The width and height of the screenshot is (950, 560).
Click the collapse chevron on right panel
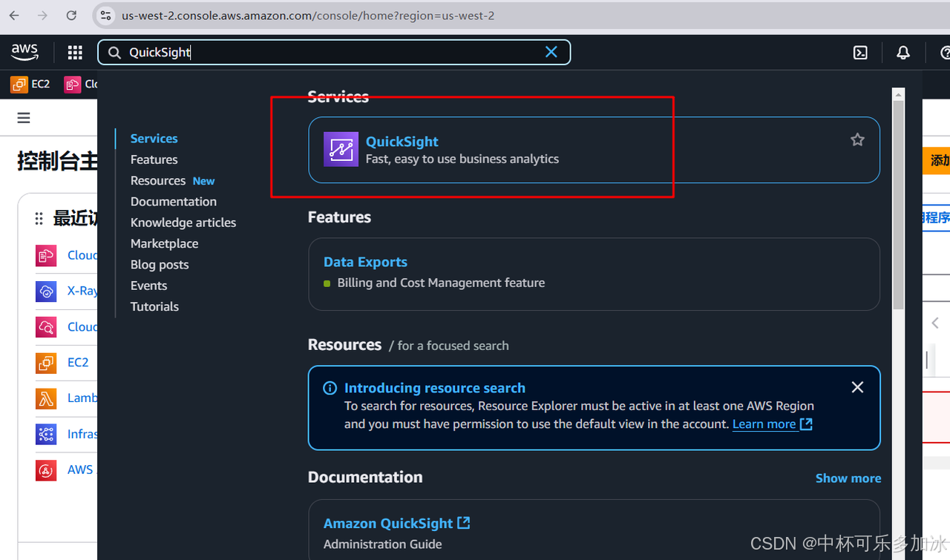click(x=935, y=323)
